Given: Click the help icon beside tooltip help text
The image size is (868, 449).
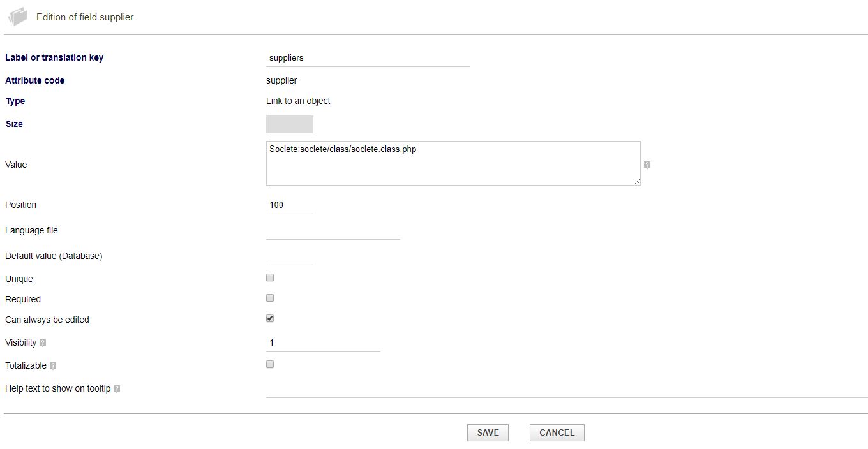Looking at the screenshot, I should coord(117,389).
